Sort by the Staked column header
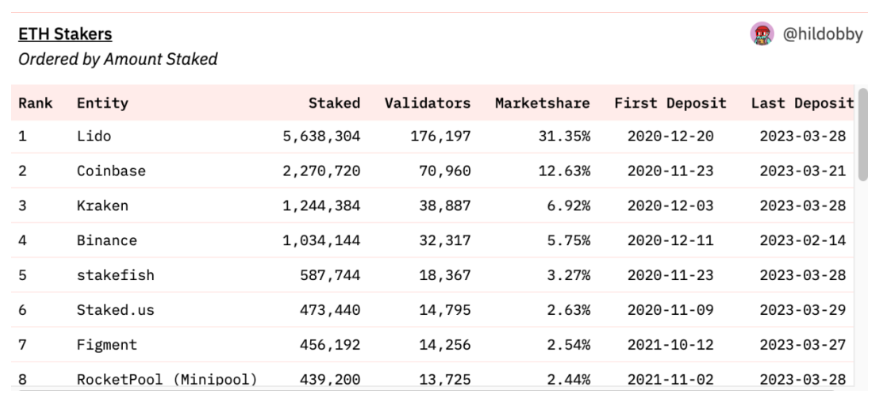Image resolution: width=876 pixels, height=398 pixels. (334, 103)
